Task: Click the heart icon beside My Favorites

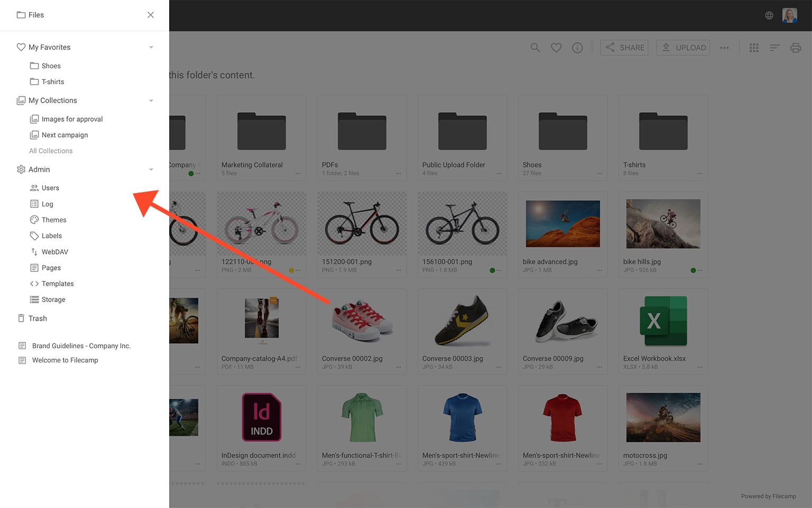Action: coord(21,47)
